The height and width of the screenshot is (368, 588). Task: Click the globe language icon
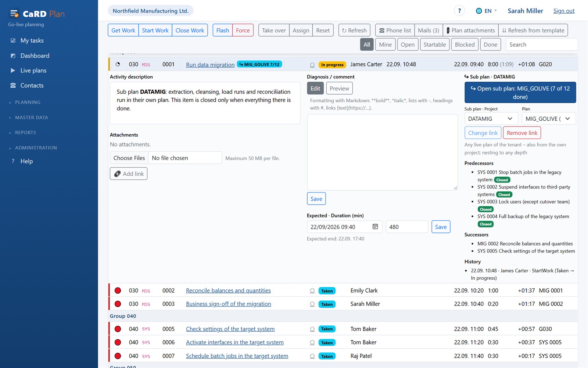point(479,11)
